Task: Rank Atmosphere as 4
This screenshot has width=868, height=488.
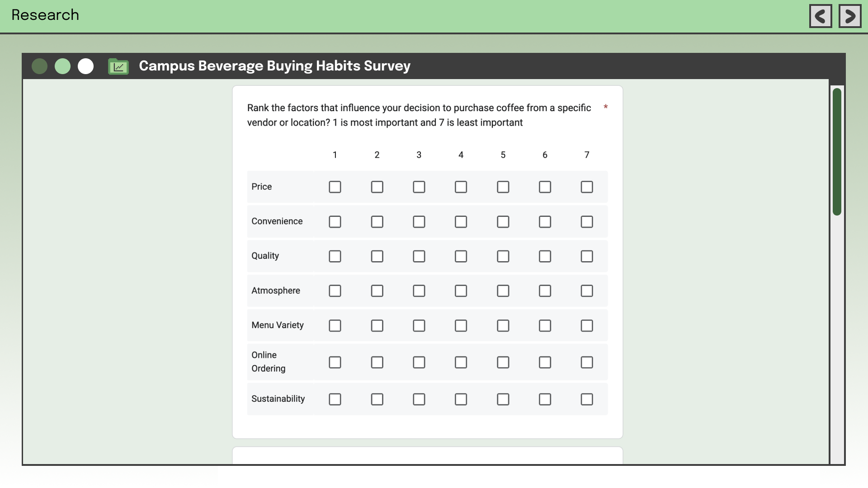Action: point(461,291)
